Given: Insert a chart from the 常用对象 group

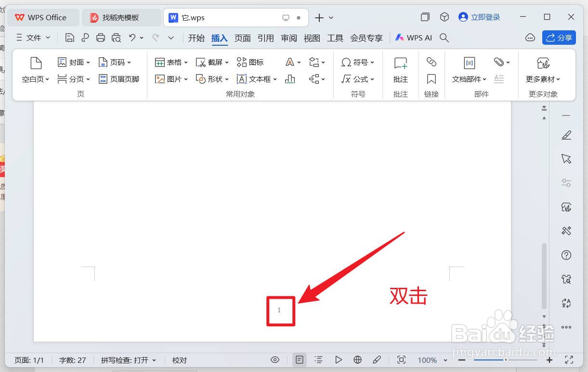Looking at the screenshot, I should 290,79.
